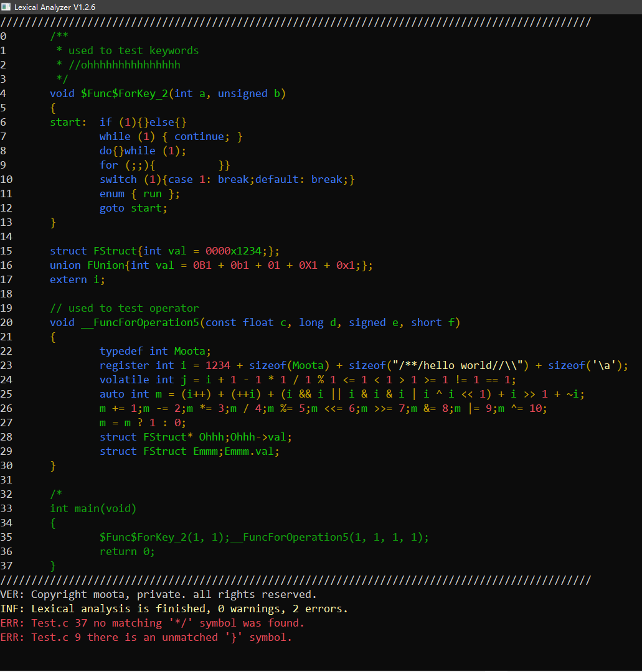Click the Lexical Analyzer window title icon
Image resolution: width=642 pixels, height=672 pixels.
point(6,7)
